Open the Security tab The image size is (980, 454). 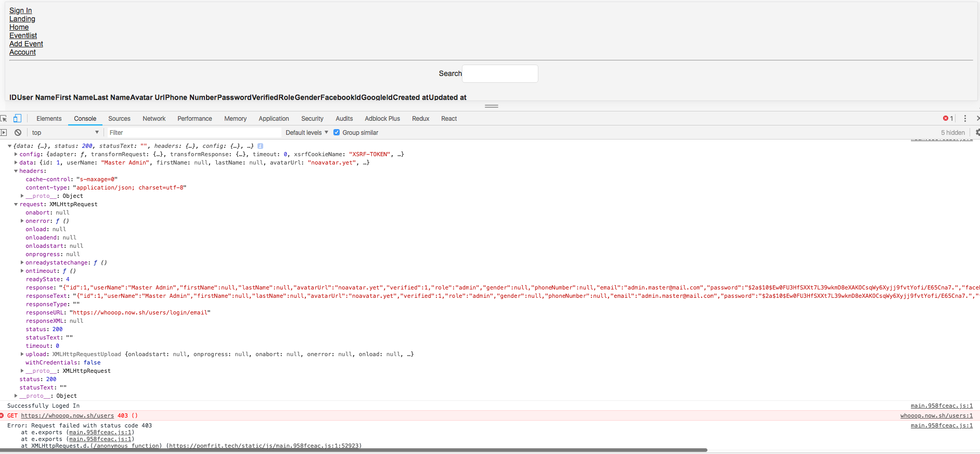click(312, 119)
